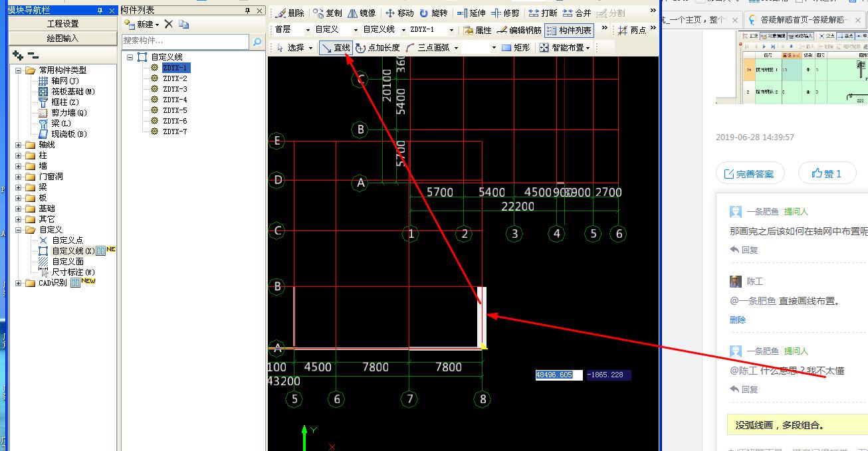The width and height of the screenshot is (868, 451).
Task: Select the 合并 (merge) tool
Action: point(577,13)
